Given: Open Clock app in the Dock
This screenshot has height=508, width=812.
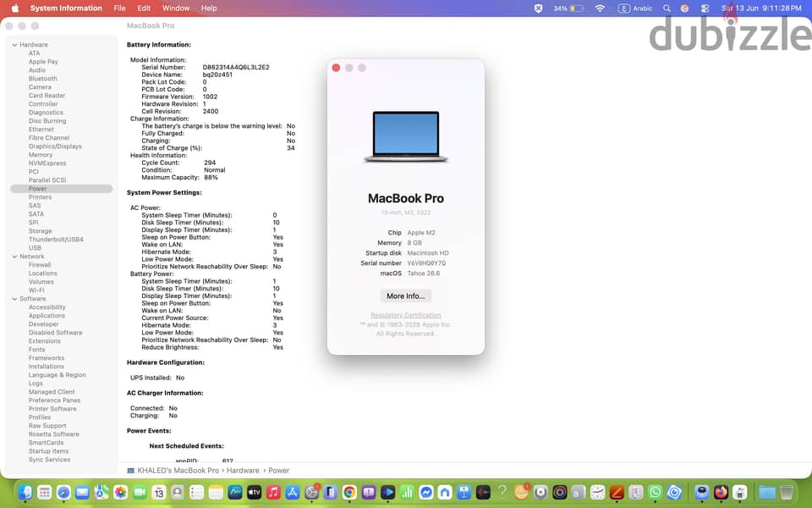Looking at the screenshot, I should (x=598, y=493).
